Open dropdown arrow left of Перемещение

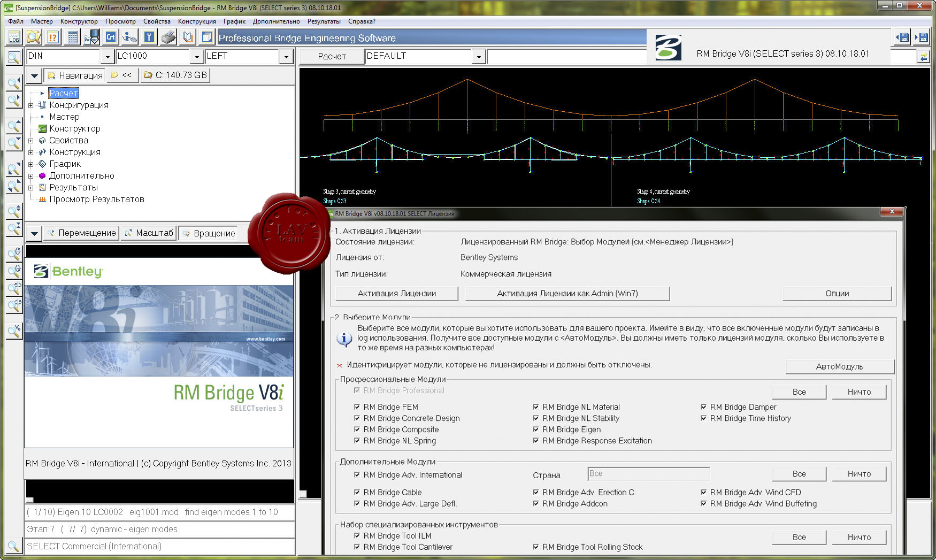coord(34,233)
